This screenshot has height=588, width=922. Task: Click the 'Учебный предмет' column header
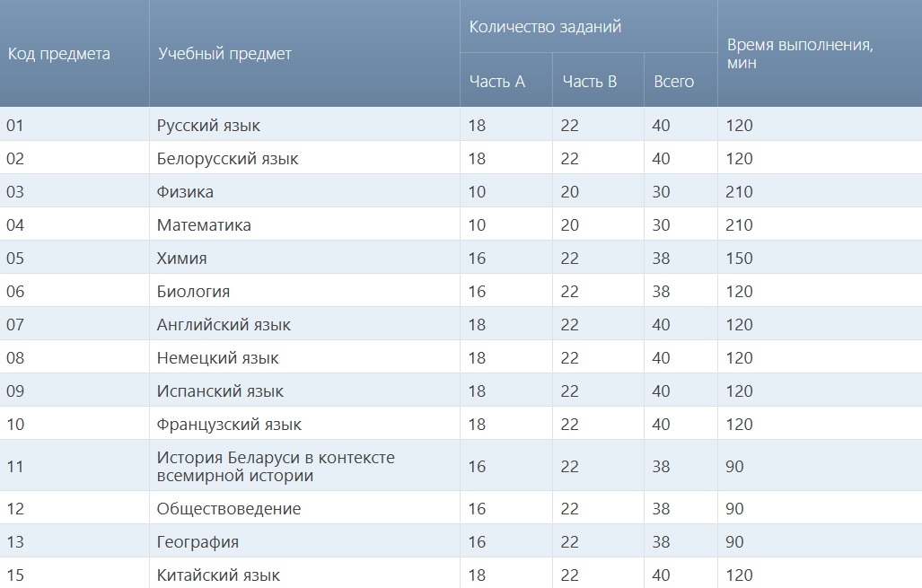225,54
